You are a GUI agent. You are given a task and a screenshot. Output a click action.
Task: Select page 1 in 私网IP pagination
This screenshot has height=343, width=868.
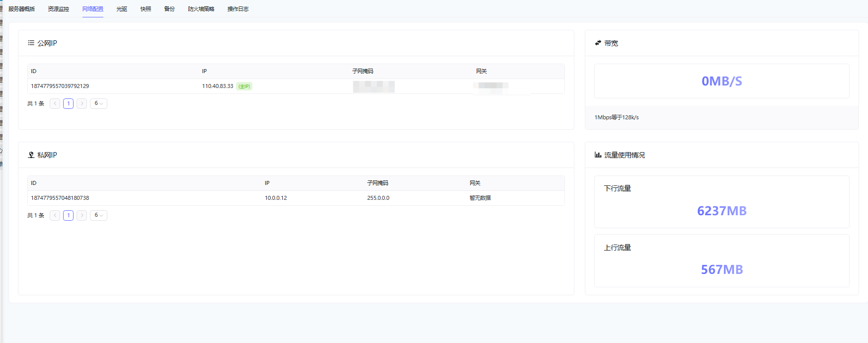pyautogui.click(x=69, y=215)
